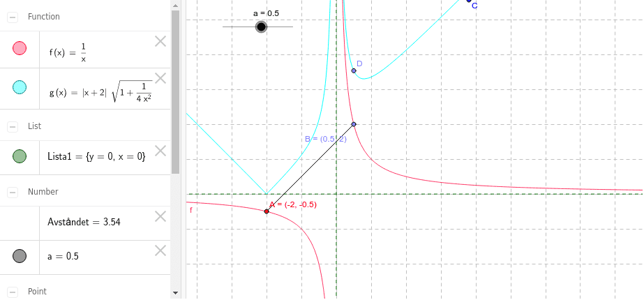Viewport: 644px width, 300px height.
Task: Delete function f(x) with its X button
Action: pyautogui.click(x=160, y=41)
